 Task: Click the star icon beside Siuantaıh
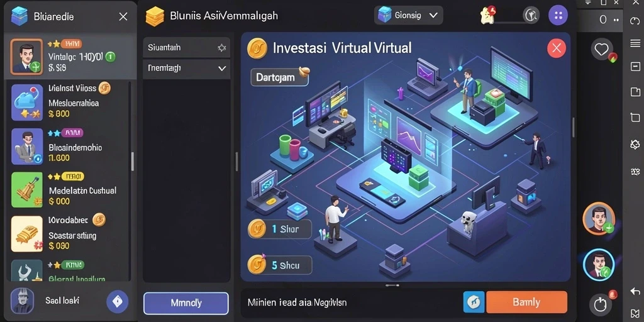coord(222,48)
